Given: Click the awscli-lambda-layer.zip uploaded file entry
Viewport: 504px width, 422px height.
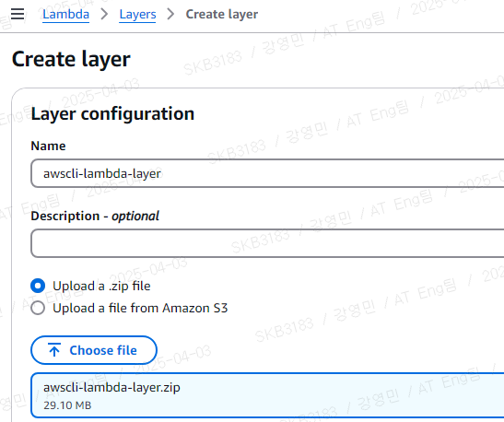Looking at the screenshot, I should [267, 395].
